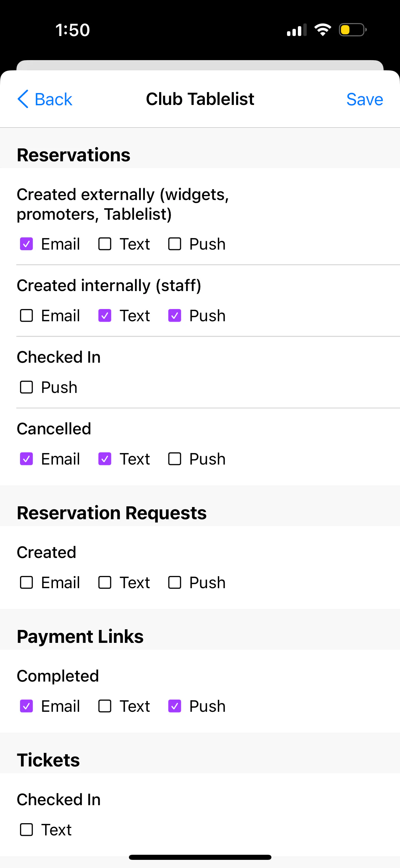Enable Push for Cancelled reservations
This screenshot has height=868, width=400.
click(175, 459)
